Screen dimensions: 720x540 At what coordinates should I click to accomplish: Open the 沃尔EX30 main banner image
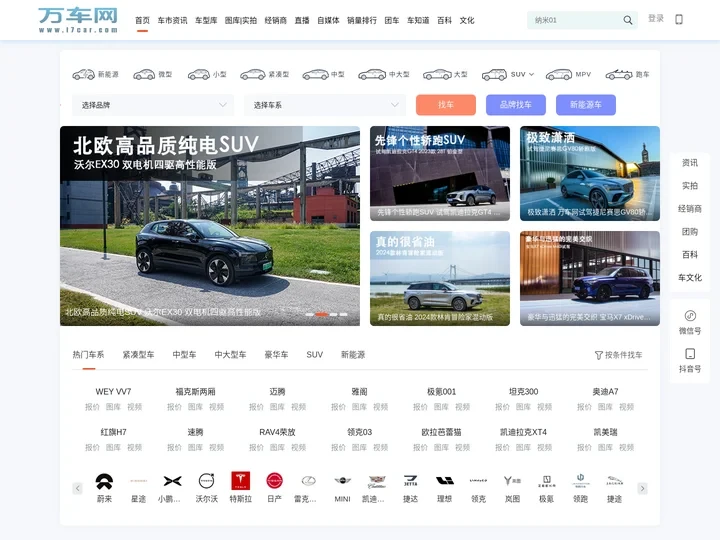coord(210,226)
